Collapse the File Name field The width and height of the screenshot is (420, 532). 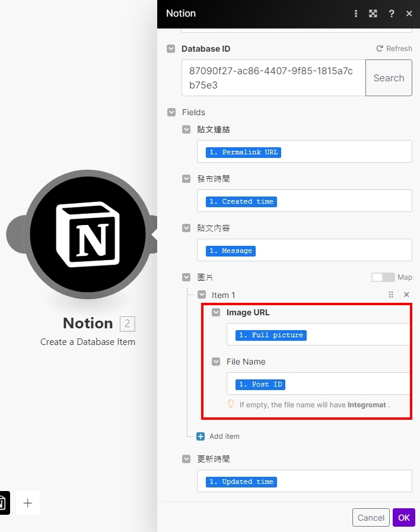(216, 362)
